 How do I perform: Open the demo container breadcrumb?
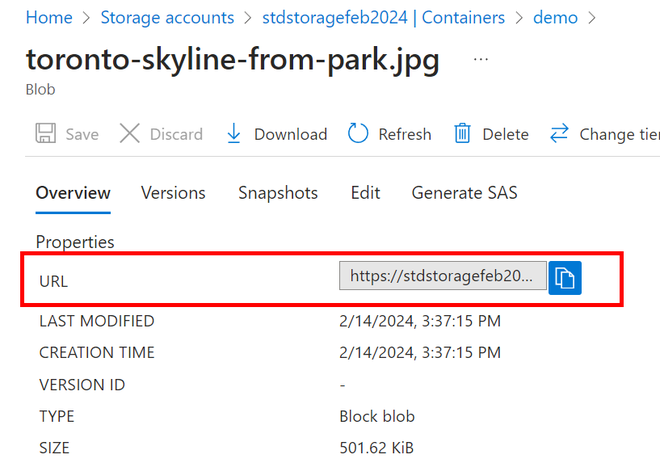point(556,18)
